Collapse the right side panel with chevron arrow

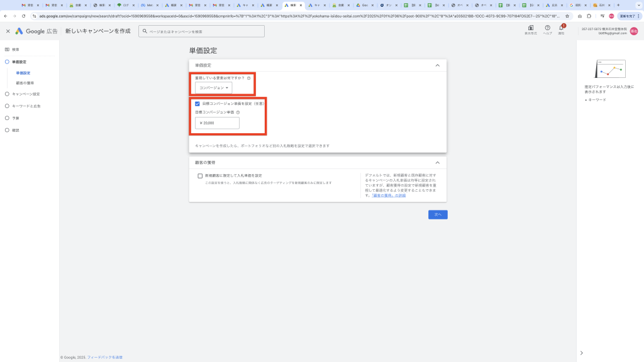[x=581, y=353]
